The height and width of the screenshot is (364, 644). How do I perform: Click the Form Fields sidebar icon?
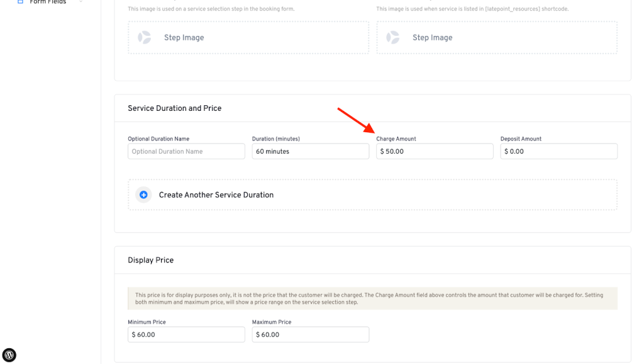20,2
